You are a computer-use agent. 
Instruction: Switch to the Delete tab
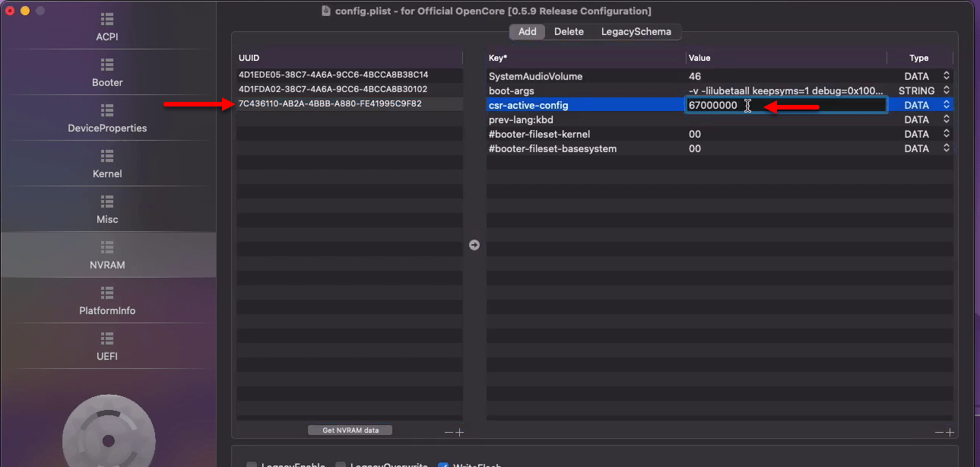(569, 31)
